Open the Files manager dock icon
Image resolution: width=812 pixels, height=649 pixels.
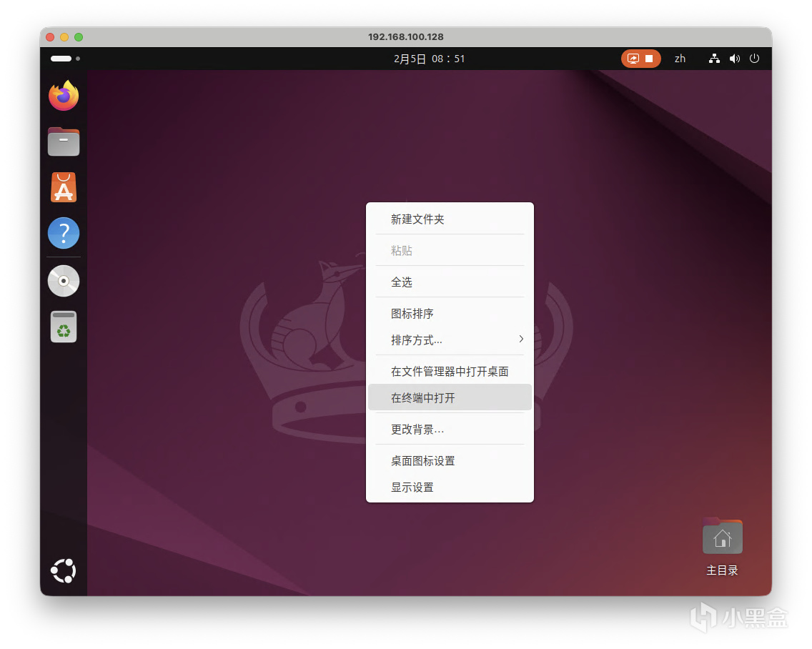[64, 142]
